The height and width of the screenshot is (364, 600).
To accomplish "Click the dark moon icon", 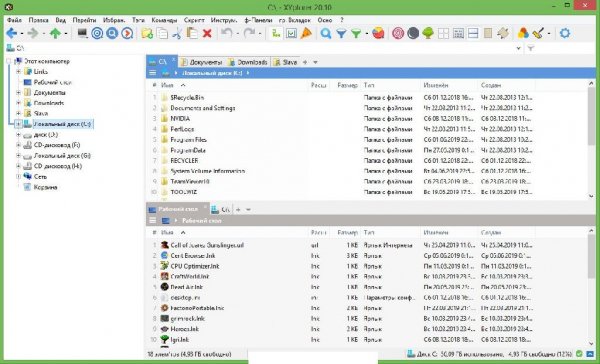I will pos(413,34).
